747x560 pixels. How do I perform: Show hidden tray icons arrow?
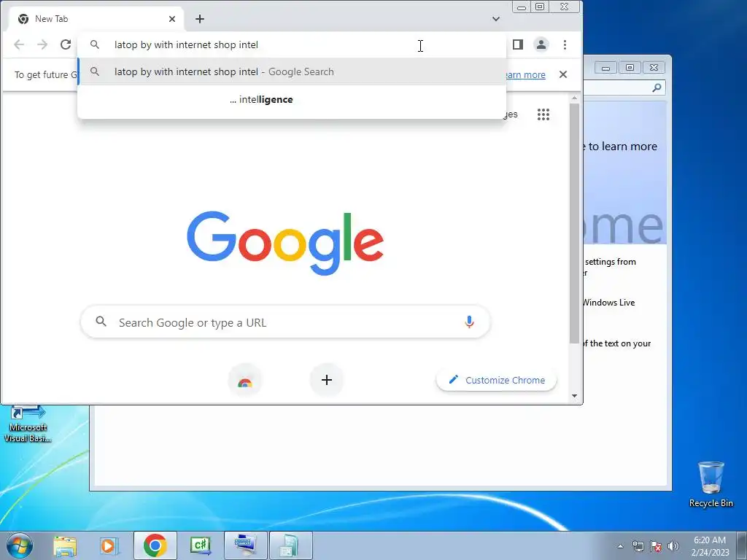(620, 546)
